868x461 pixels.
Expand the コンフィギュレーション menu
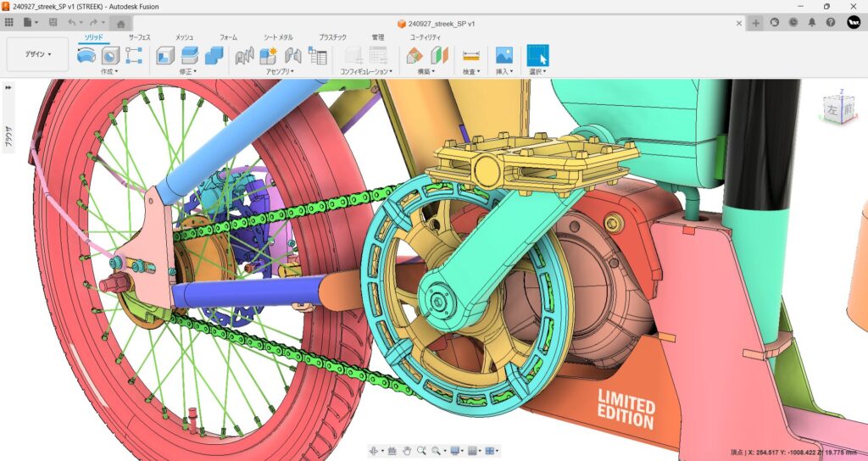click(x=366, y=71)
